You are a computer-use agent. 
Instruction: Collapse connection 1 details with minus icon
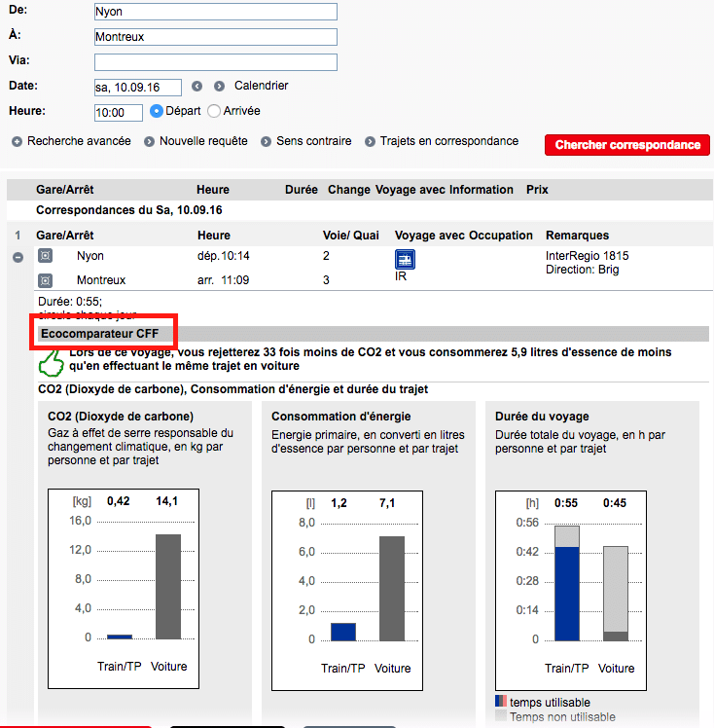pos(18,257)
